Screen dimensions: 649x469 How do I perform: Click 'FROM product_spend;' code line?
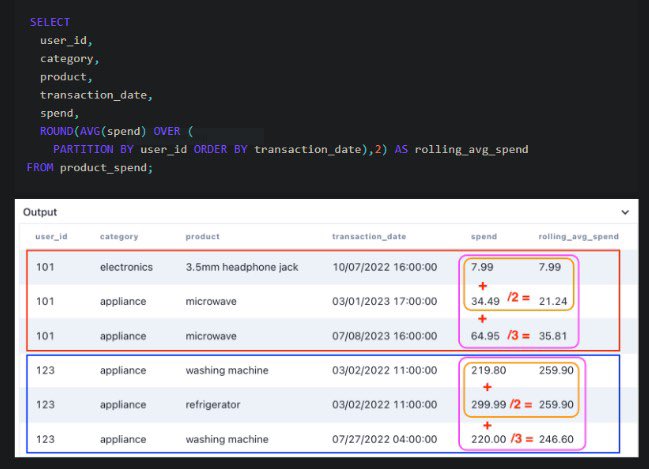coord(90,168)
